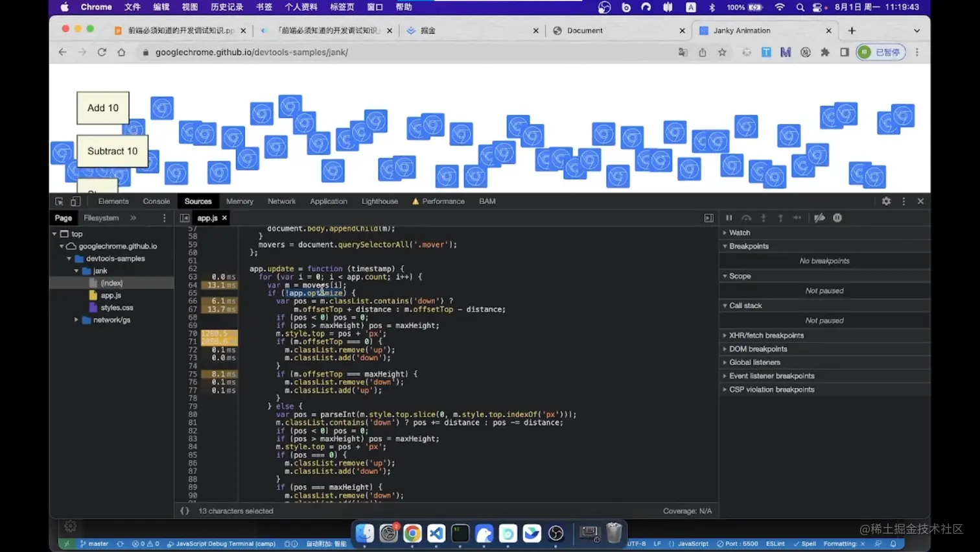Screen dimensions: 980x552
Task: Open the Memory panel
Action: (240, 201)
